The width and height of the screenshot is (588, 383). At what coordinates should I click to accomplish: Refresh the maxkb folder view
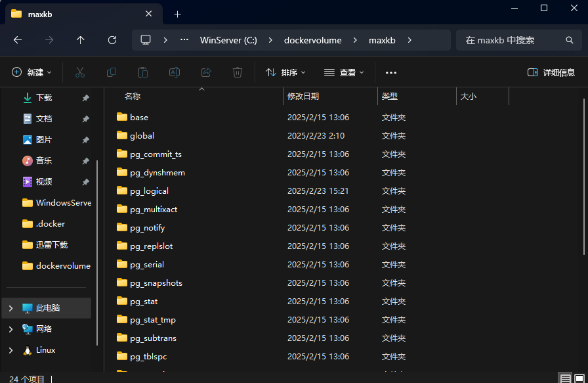coord(112,40)
